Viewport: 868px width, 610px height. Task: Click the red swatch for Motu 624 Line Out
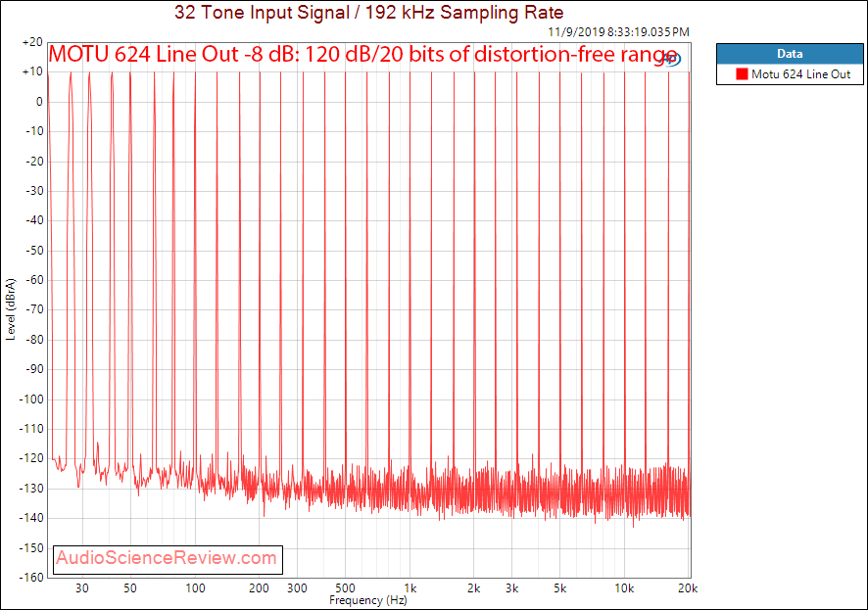[742, 74]
